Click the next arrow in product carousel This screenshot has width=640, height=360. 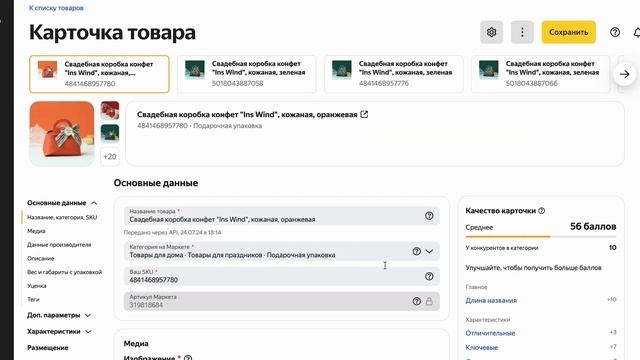click(x=624, y=74)
